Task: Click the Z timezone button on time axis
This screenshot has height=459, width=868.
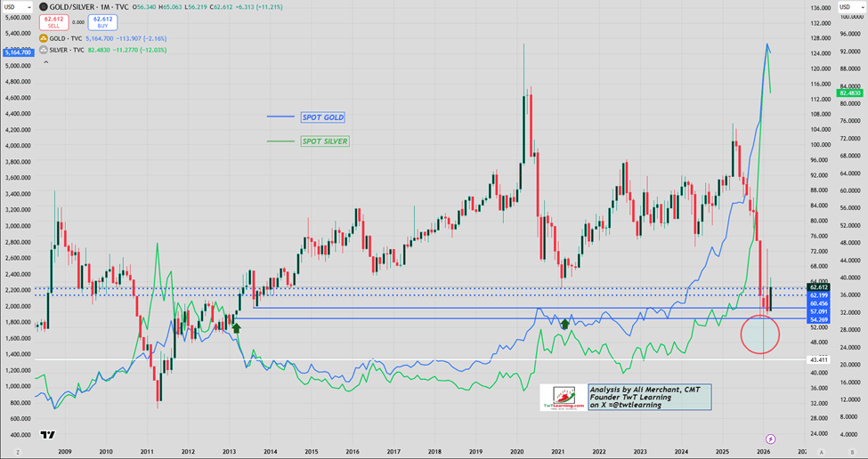Action: (x=17, y=452)
